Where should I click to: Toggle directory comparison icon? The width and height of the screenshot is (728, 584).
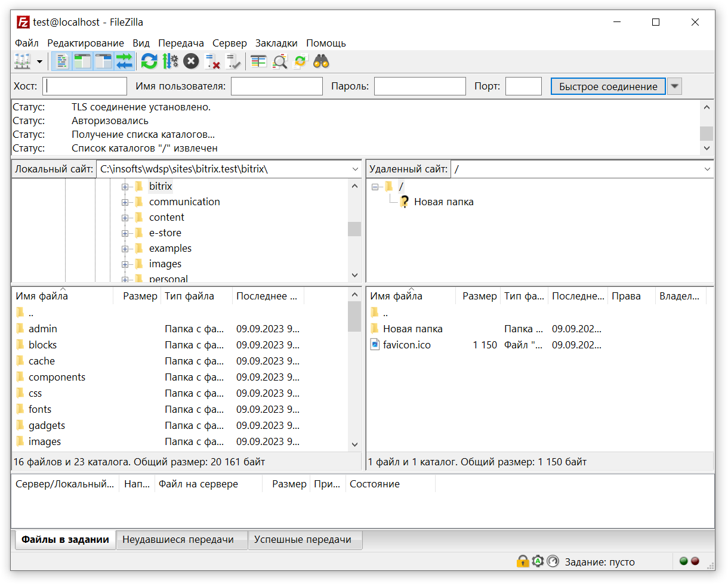coord(279,61)
